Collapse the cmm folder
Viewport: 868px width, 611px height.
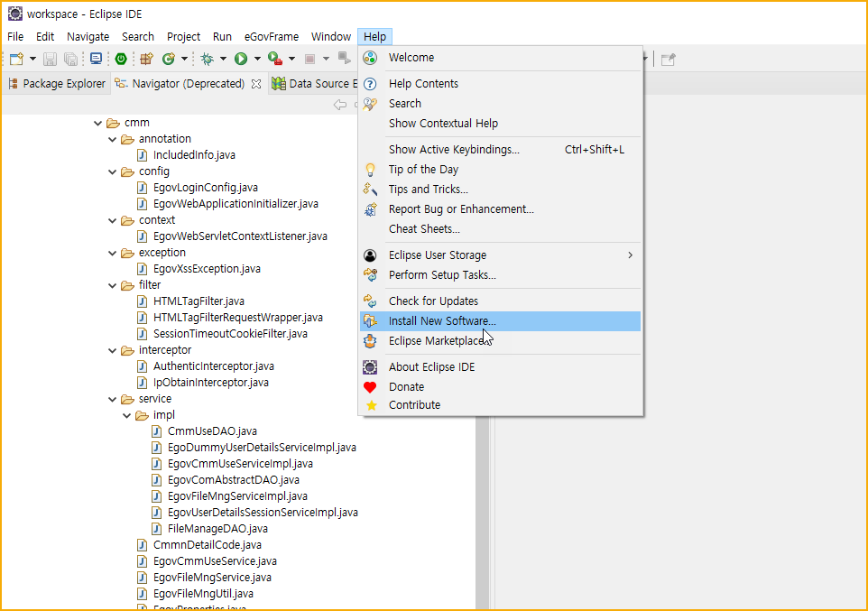[98, 123]
